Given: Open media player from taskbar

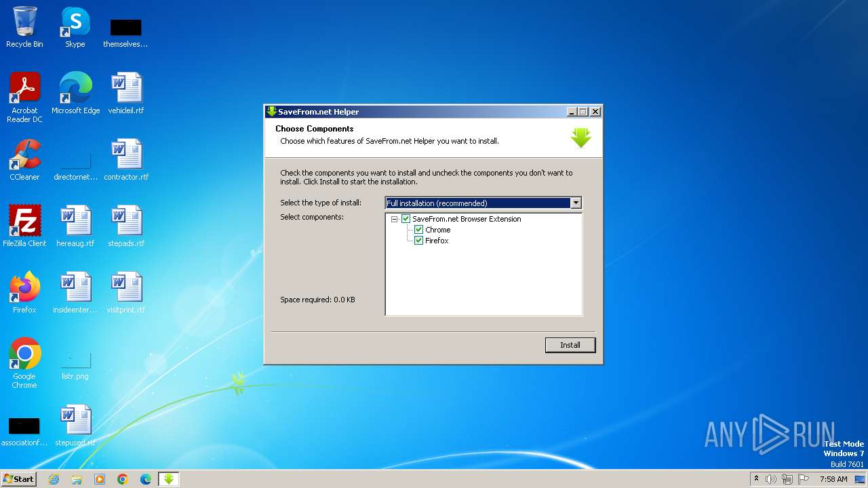Looking at the screenshot, I should point(100,479).
